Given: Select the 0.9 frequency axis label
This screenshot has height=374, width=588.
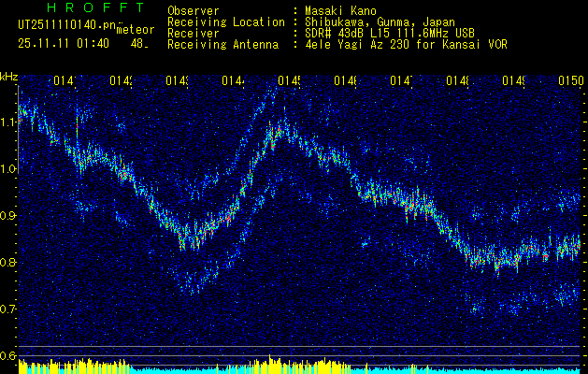Looking at the screenshot, I should pos(8,215).
